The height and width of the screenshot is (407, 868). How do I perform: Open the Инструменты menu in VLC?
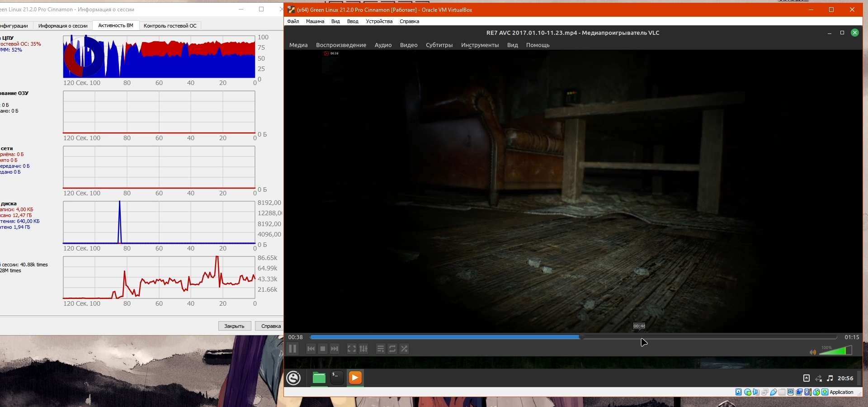coord(480,45)
